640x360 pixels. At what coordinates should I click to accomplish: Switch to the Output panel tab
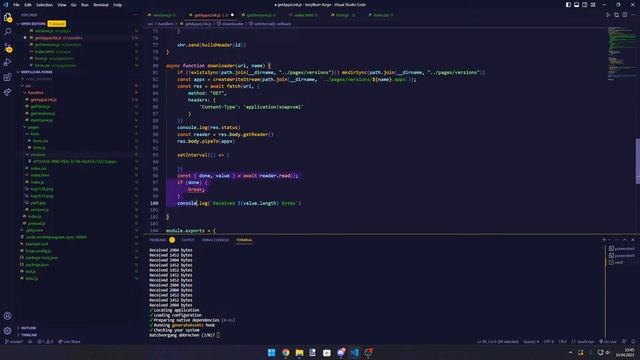coord(188,240)
